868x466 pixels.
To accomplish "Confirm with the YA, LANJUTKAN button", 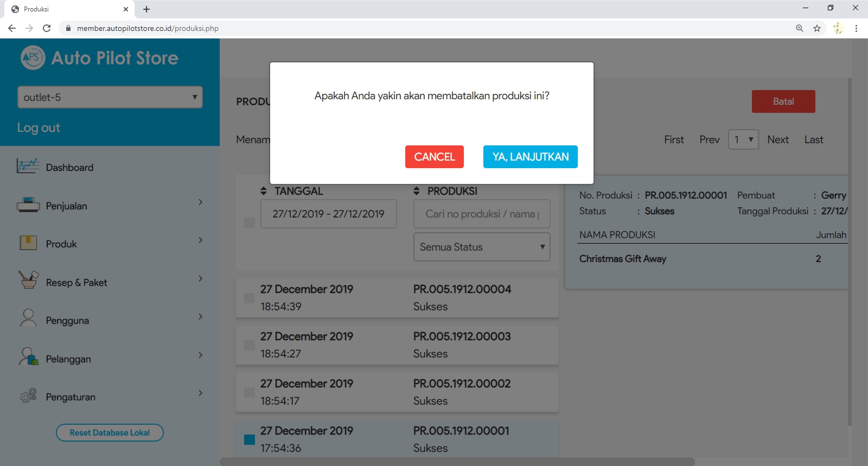I will [x=530, y=157].
